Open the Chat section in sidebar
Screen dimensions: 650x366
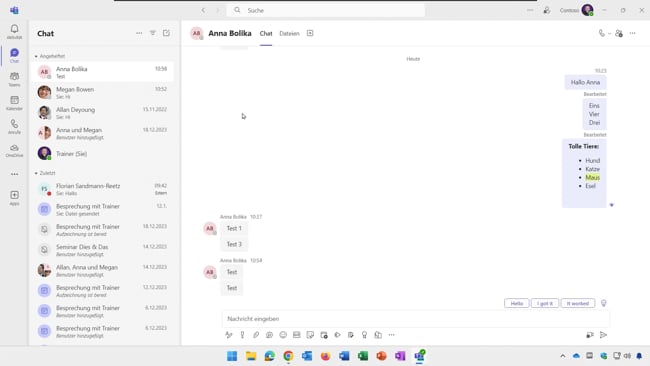coord(14,55)
